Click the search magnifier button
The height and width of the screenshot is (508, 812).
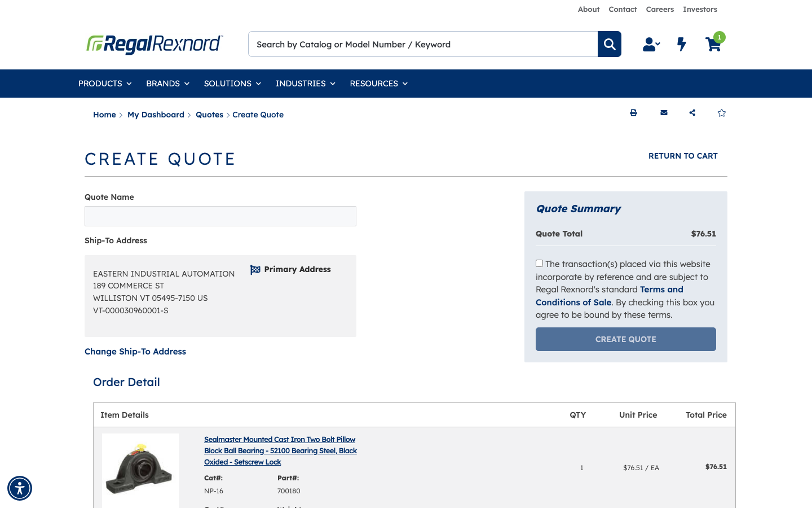(610, 44)
